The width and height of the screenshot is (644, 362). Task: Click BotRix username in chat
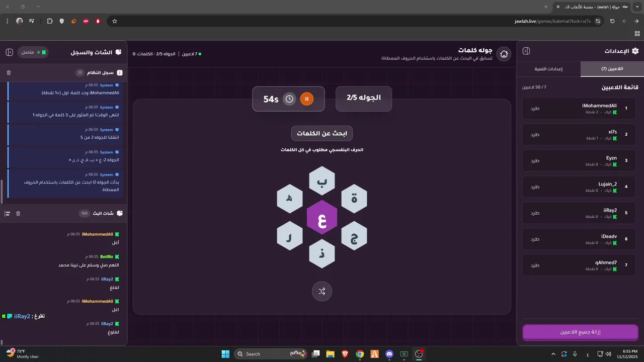107,256
